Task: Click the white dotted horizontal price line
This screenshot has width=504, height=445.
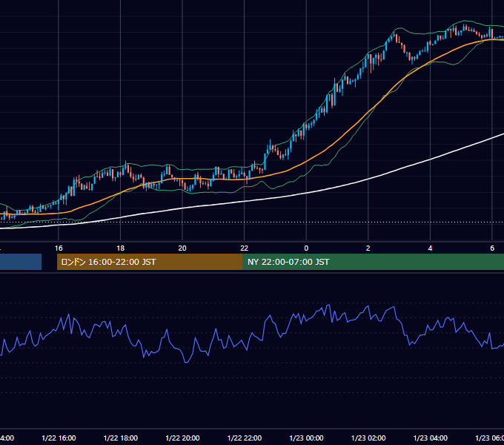Action: [252, 222]
